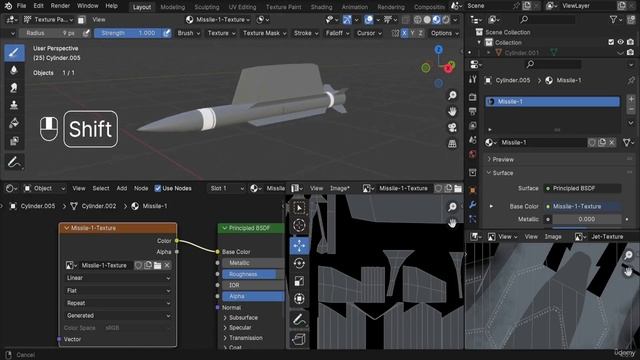The height and width of the screenshot is (360, 640).
Task: Click the viewport pan hand icon
Action: coord(452,111)
